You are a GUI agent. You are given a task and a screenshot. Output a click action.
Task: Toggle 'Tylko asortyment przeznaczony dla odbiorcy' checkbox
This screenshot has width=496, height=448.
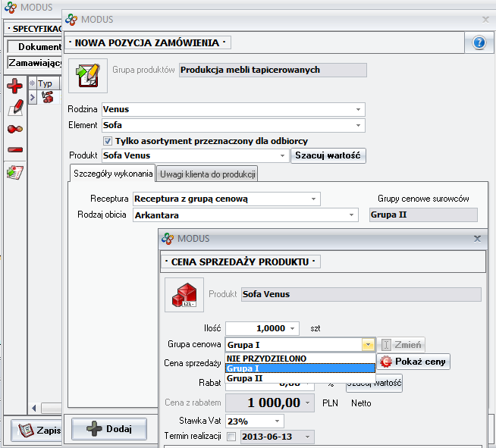[x=108, y=141]
